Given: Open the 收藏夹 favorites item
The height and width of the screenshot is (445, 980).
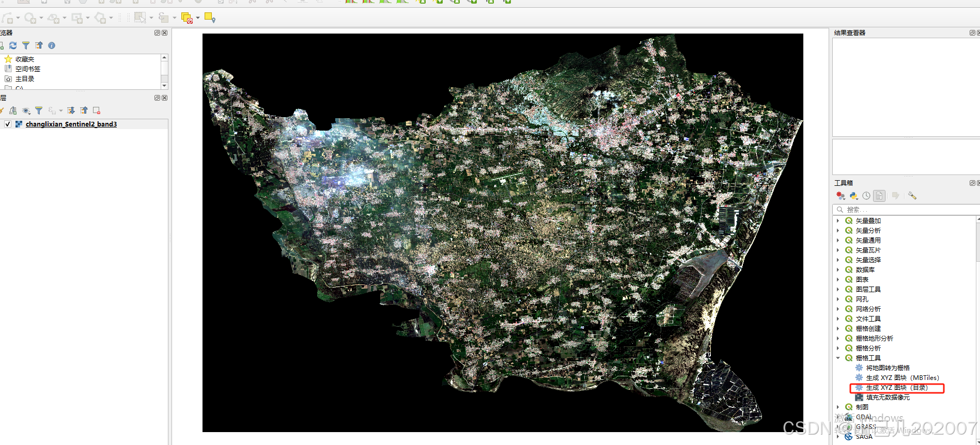Looking at the screenshot, I should pyautogui.click(x=24, y=59).
